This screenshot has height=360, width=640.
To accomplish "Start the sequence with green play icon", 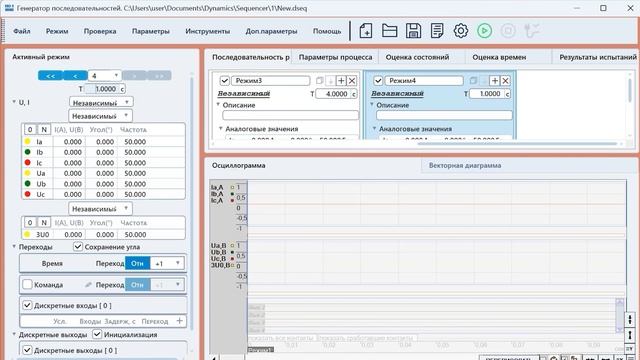I will (484, 31).
